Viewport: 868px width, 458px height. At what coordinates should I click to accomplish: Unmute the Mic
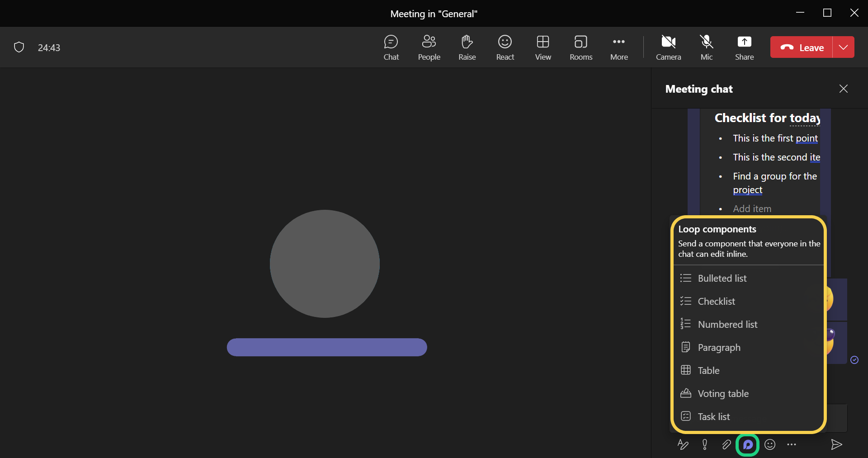(706, 47)
